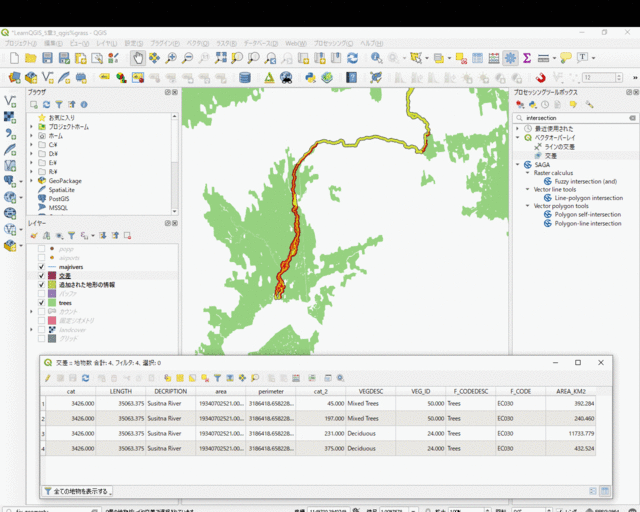
Task: Enable the landcover layer checkbox
Action: pos(41,329)
